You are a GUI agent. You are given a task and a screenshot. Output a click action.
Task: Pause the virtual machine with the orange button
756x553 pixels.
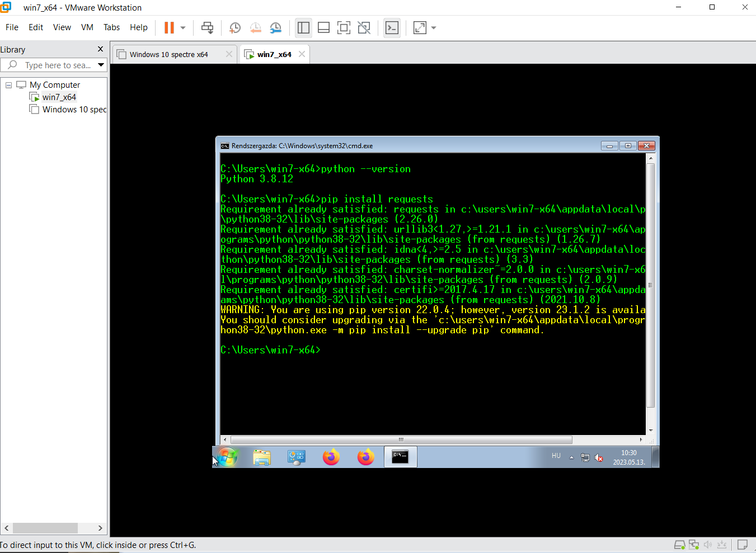[169, 27]
